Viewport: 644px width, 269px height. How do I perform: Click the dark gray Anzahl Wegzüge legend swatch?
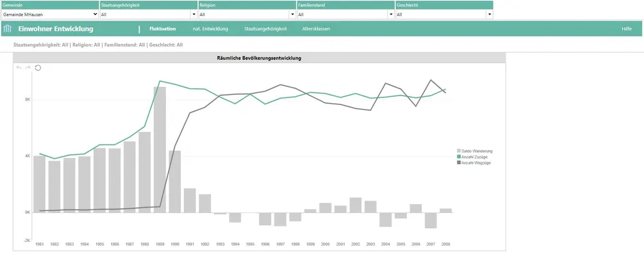(459, 163)
